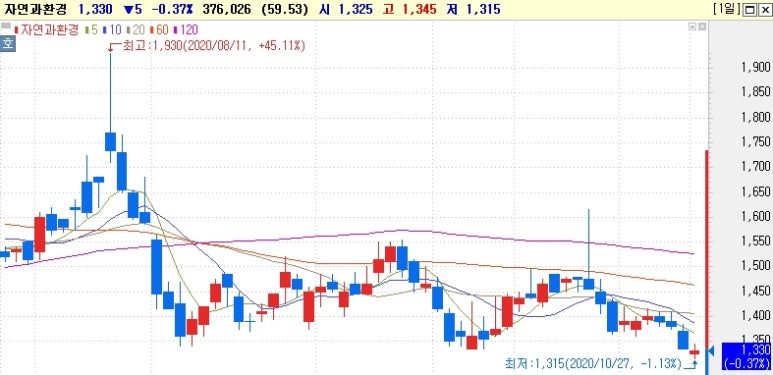The height and width of the screenshot is (375, 773).
Task: Select the 20-day moving average legend
Action: pos(136,29)
